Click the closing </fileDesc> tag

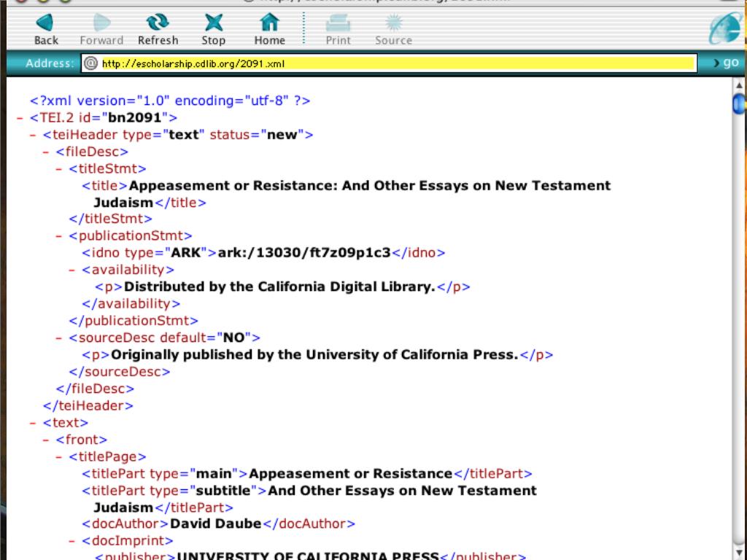[x=95, y=389]
